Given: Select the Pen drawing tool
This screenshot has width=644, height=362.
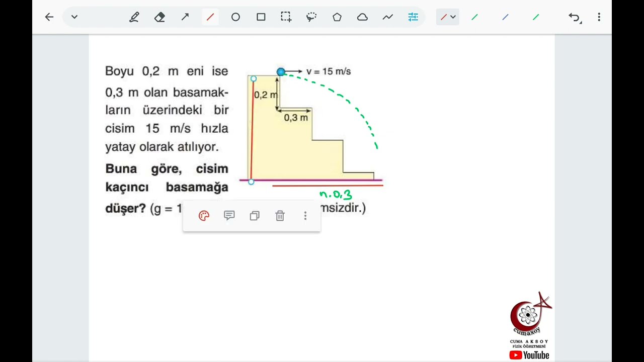Looking at the screenshot, I should 134,17.
